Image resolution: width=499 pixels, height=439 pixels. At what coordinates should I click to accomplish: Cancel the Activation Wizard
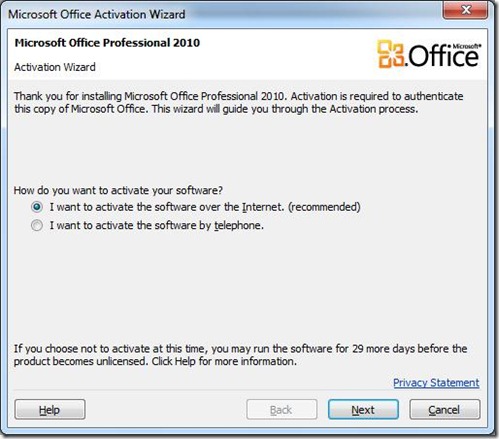pos(445,409)
